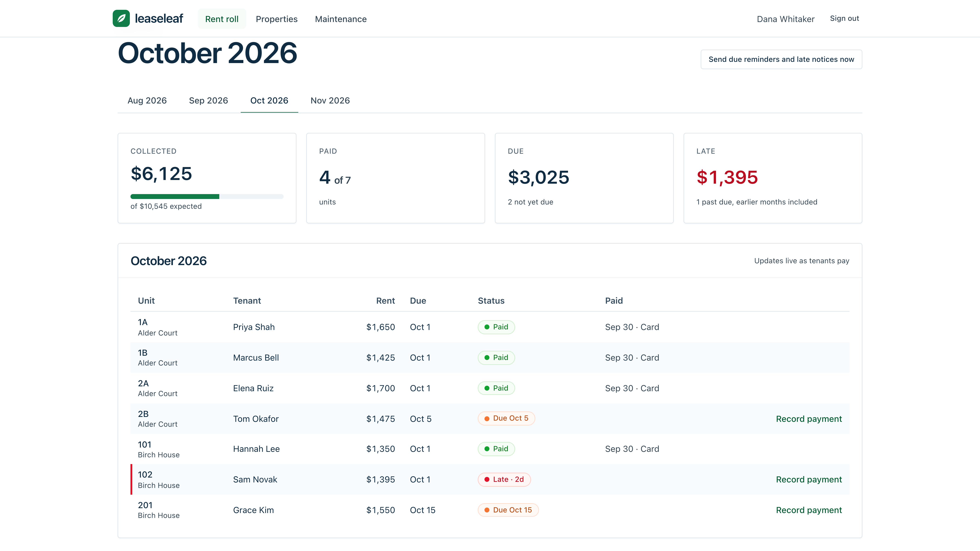The height and width of the screenshot is (551, 980).
Task: Click the Due Oct 15 status badge
Action: tap(508, 510)
